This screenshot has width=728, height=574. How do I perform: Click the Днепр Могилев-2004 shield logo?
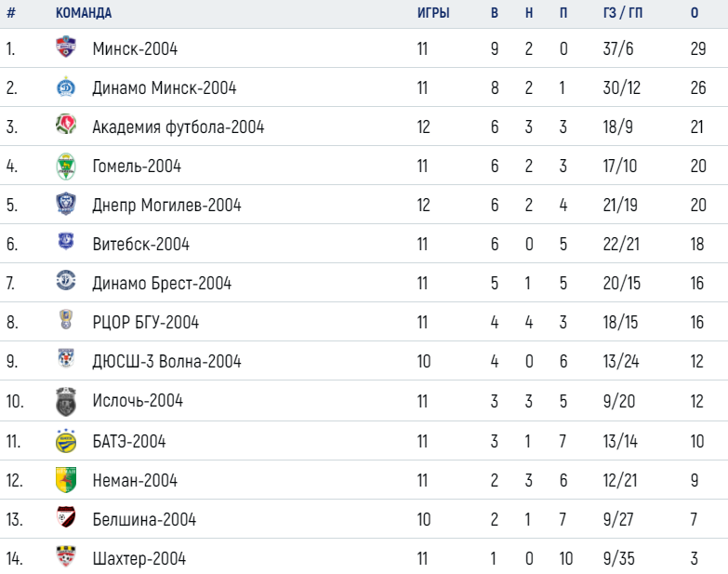[x=66, y=204]
